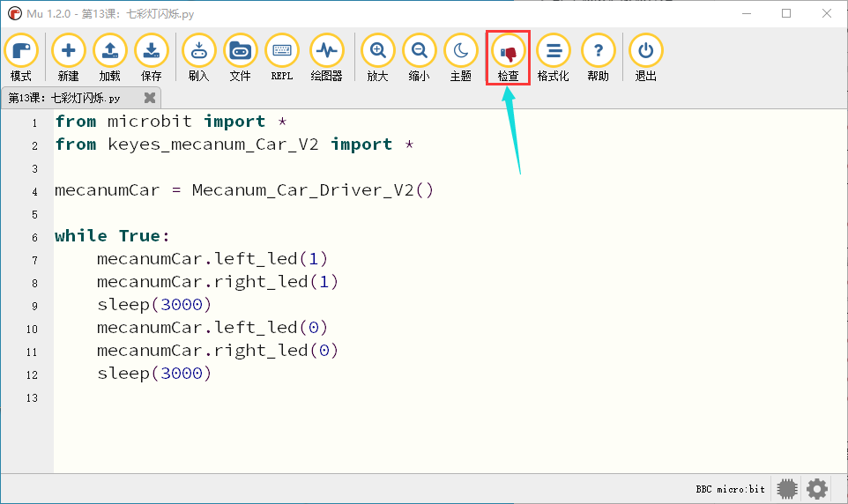
Task: Zoom out with 缩小 button
Action: pos(419,57)
